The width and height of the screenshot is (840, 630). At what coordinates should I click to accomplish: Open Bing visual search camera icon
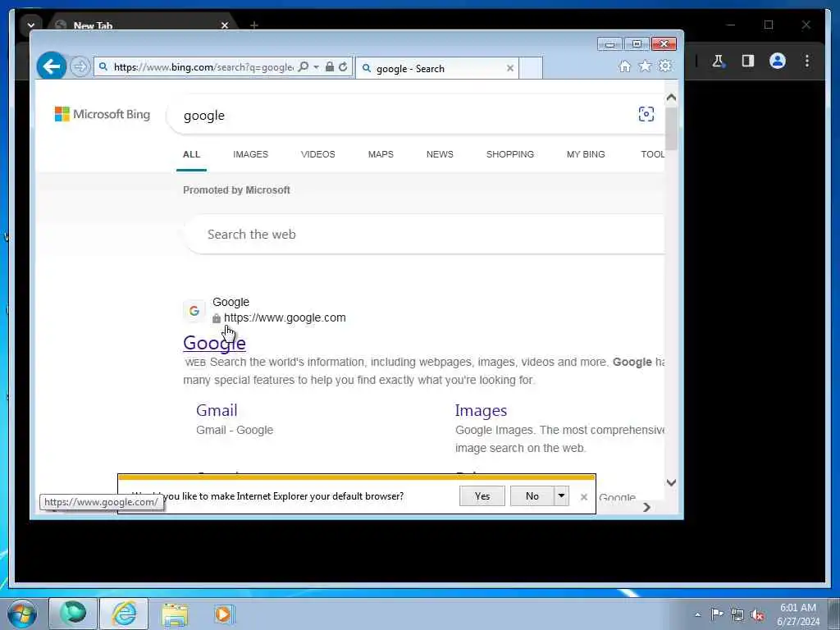[x=646, y=114]
